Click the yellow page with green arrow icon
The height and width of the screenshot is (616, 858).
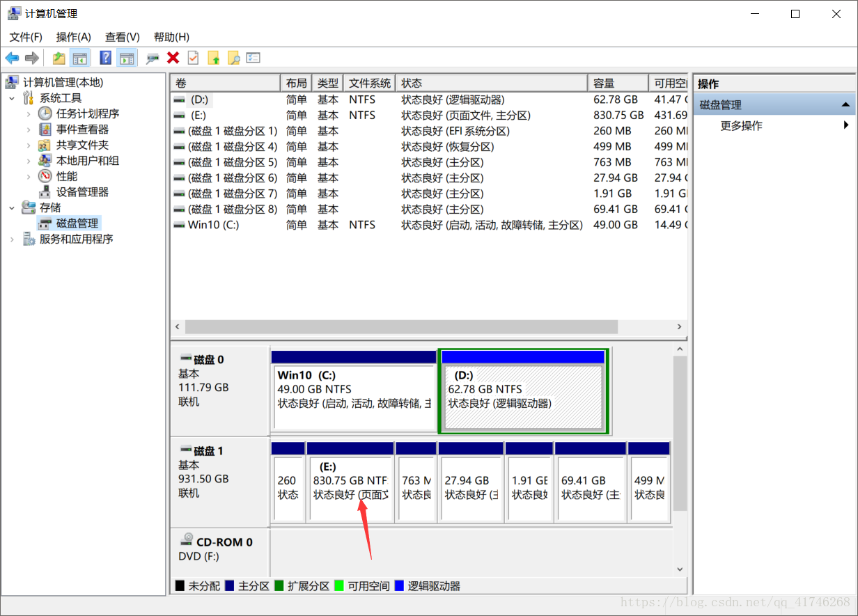click(213, 58)
